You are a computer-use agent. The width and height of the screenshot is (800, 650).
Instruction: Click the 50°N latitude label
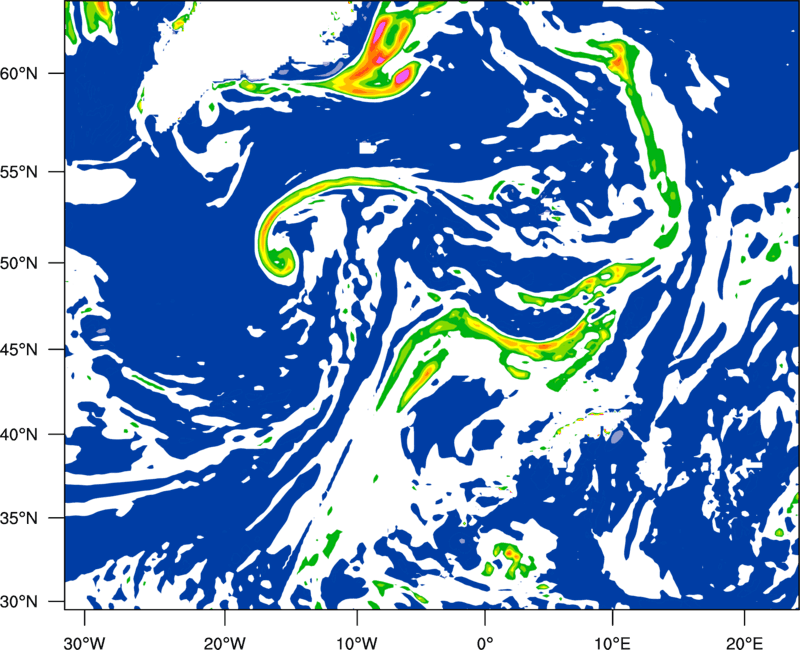pos(19,263)
